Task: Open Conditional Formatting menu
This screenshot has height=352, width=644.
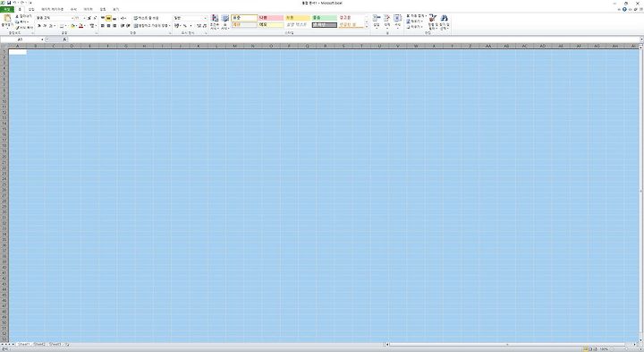Action: 215,22
